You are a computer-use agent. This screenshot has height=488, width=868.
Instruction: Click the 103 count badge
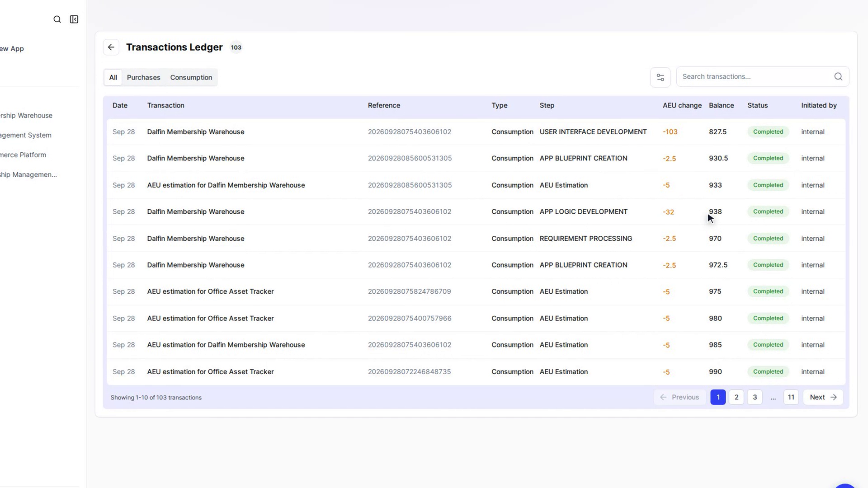236,47
